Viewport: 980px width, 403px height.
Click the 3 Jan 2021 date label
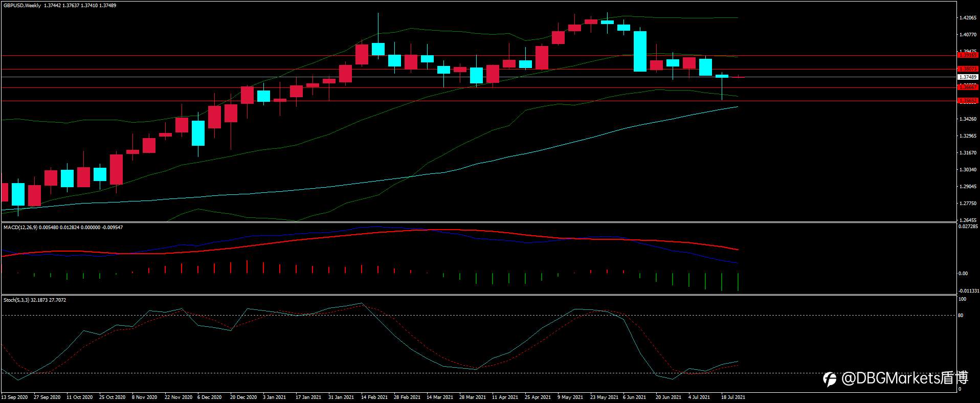(275, 397)
